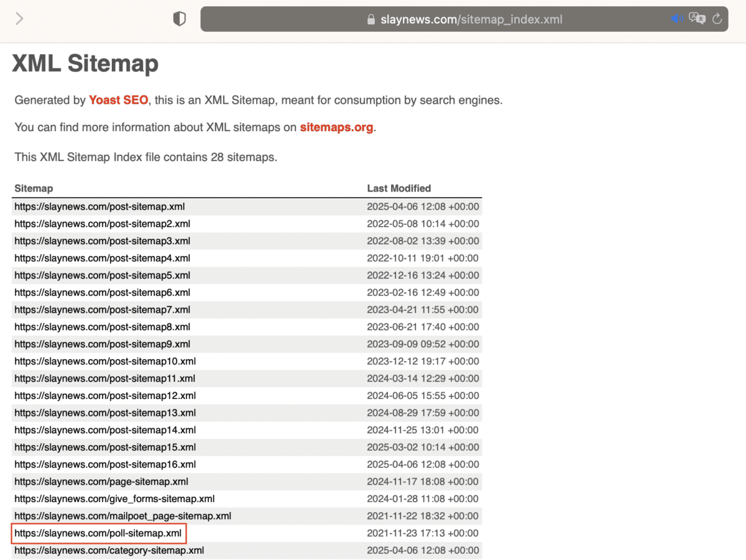Open post-sitemap8.xml link
746x560 pixels.
103,327
